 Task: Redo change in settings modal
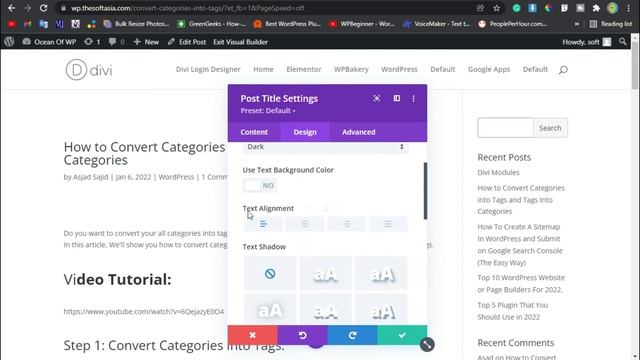click(x=352, y=335)
